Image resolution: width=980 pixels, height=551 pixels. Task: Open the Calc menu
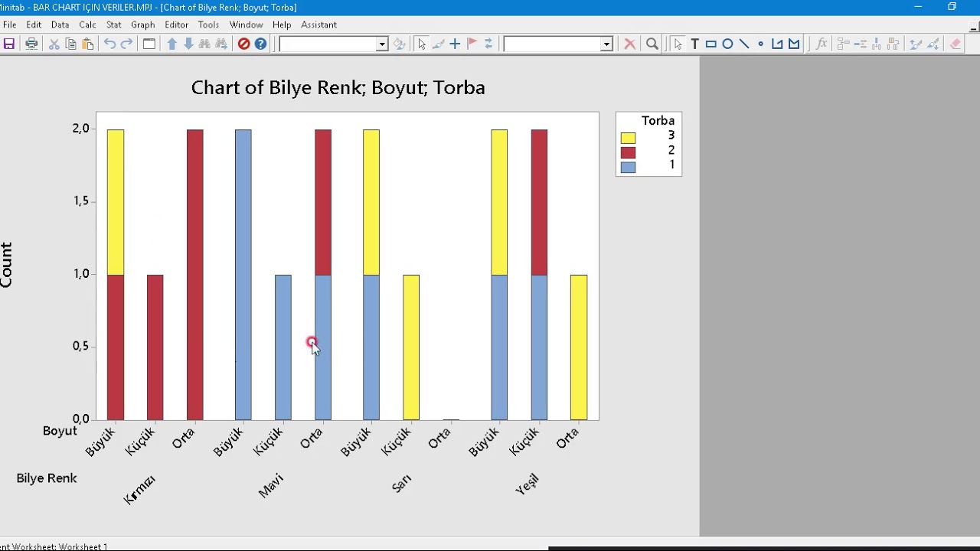coord(87,24)
